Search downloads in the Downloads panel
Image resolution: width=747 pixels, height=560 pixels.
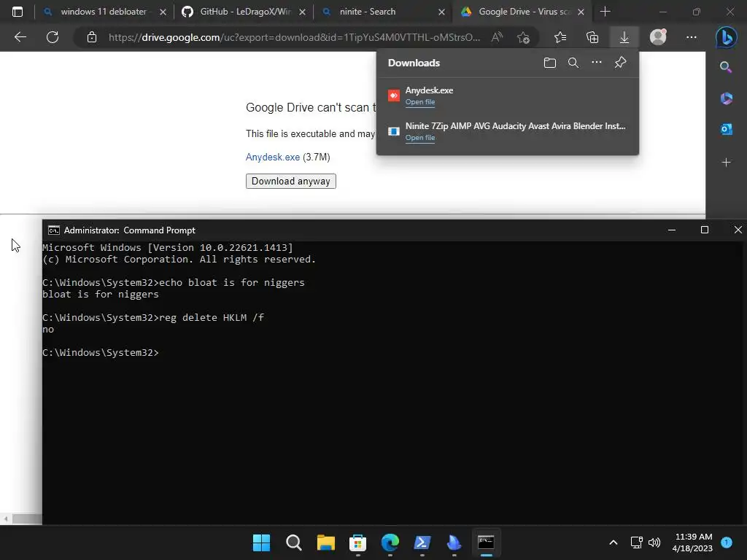[x=573, y=63]
